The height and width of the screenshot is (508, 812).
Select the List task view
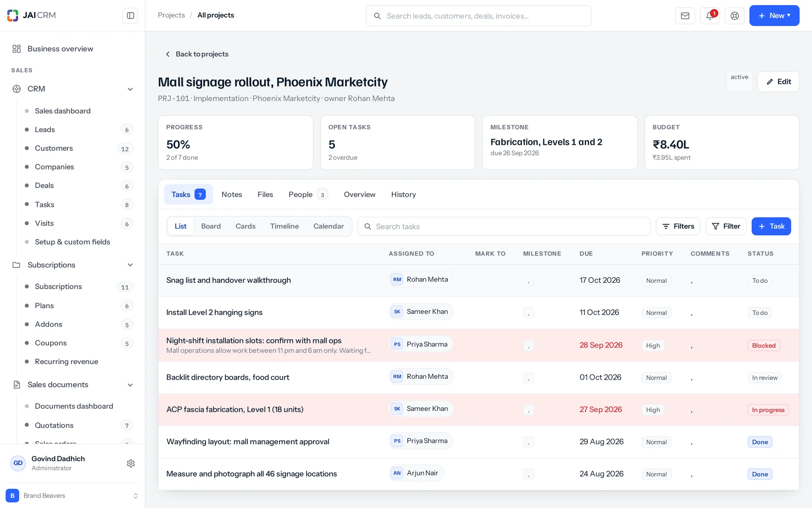pyautogui.click(x=181, y=226)
